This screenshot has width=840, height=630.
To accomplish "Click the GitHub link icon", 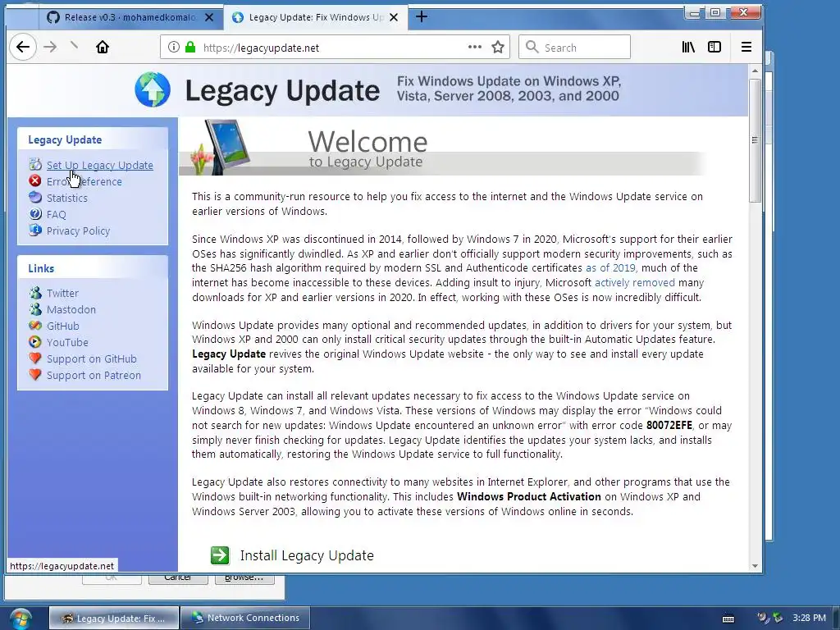I will coord(35,325).
